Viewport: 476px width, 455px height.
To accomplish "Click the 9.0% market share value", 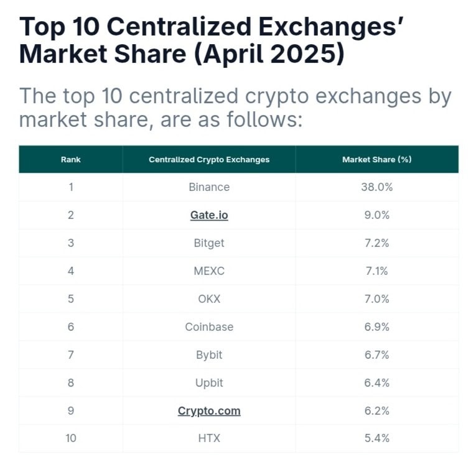I will point(376,215).
